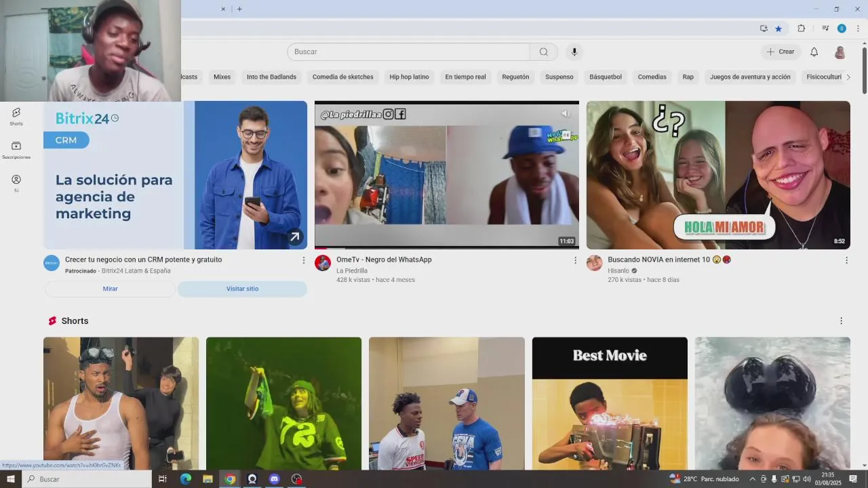
Task: Open Chrome extensions puzzle icon
Action: (801, 28)
